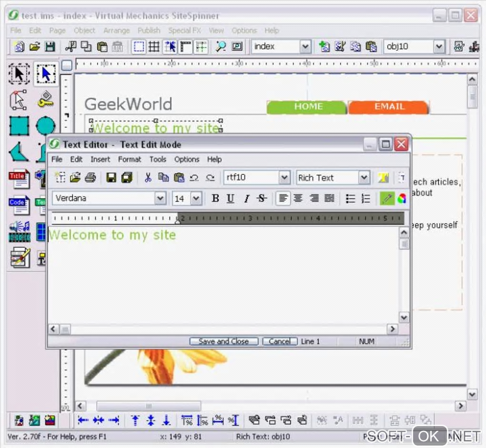Click Cut scissors in Text Editor toolbar
This screenshot has width=486, height=448.
pos(148,178)
